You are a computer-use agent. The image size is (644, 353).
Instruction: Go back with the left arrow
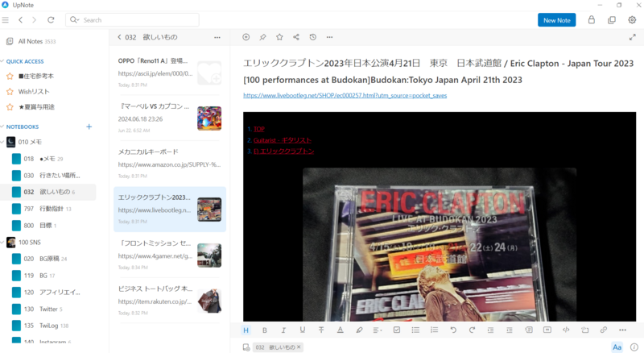21,20
